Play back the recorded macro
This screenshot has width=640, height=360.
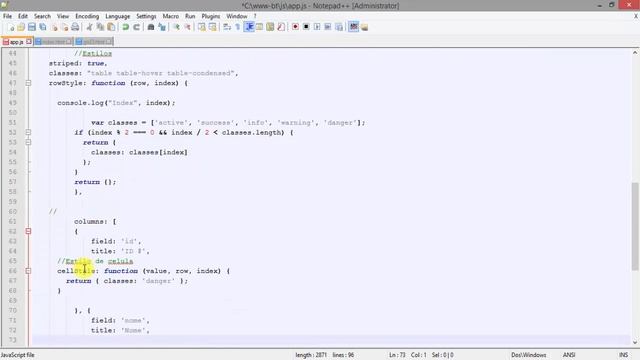point(317,27)
